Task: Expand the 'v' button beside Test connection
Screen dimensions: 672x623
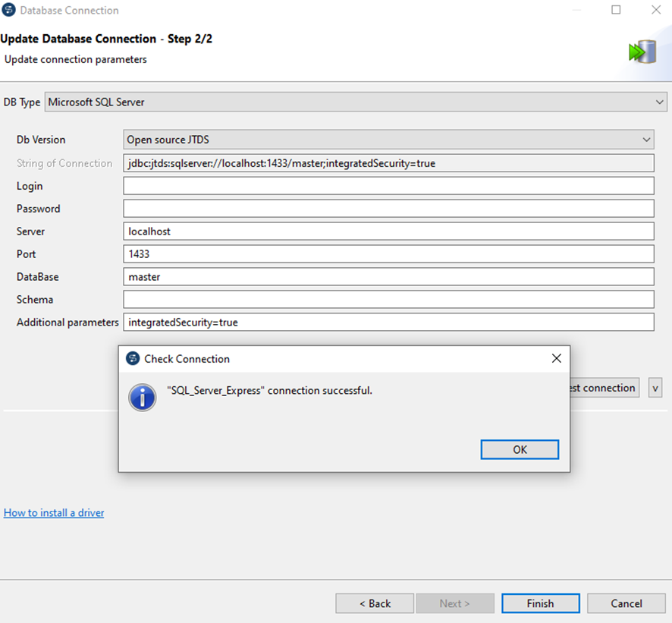Action: point(655,388)
